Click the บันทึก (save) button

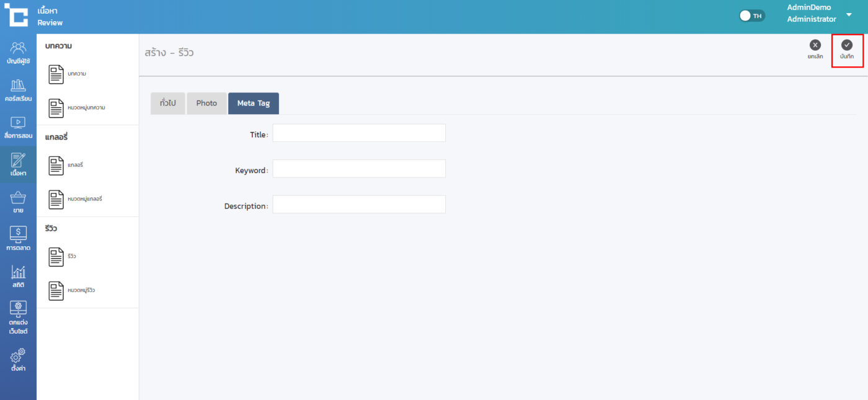(847, 49)
